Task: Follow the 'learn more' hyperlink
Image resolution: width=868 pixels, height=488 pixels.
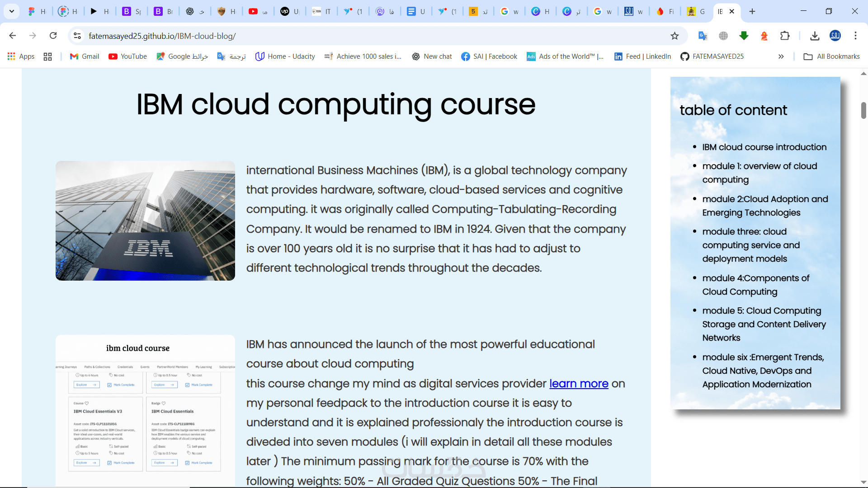Action: (x=579, y=384)
